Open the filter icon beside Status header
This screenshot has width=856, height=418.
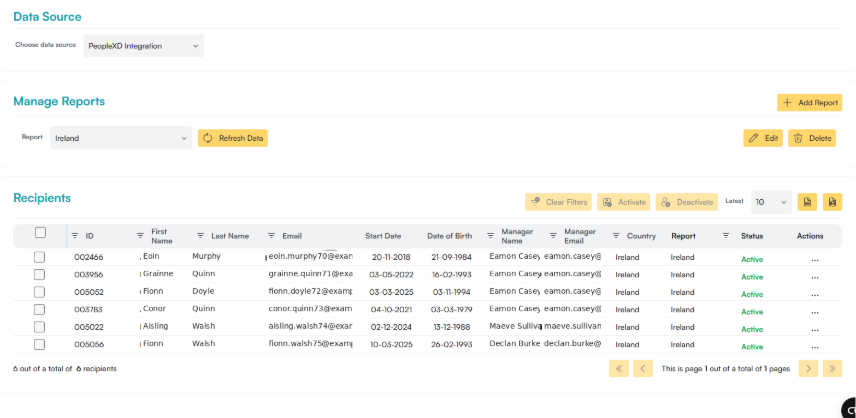(726, 236)
